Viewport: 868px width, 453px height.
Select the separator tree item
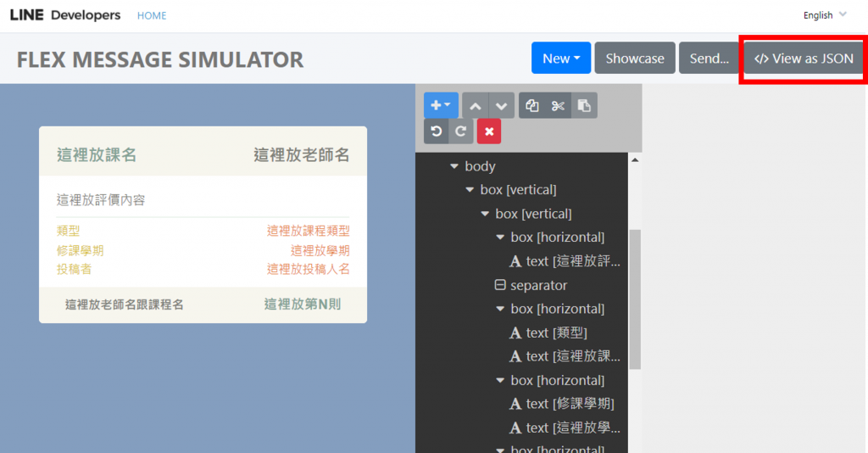(531, 285)
